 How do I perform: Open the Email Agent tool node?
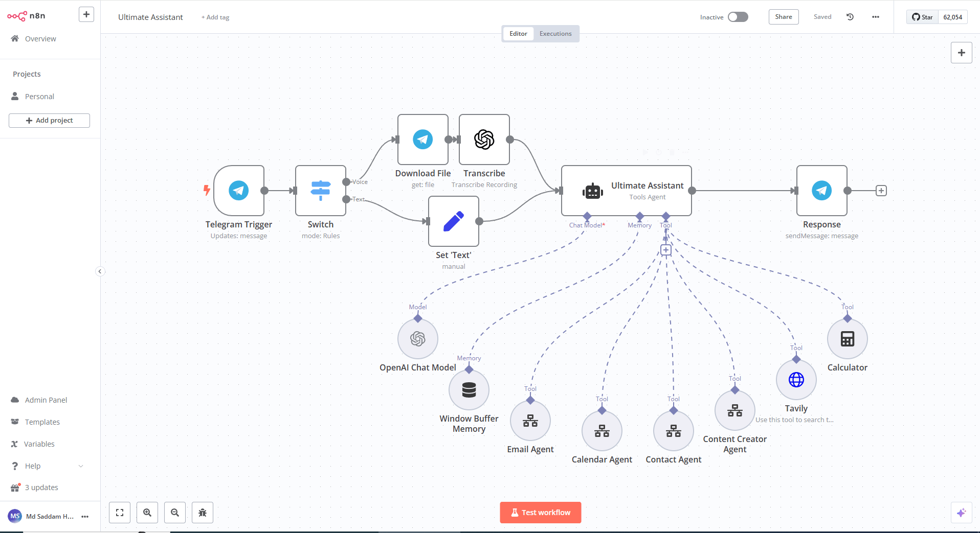coord(530,421)
